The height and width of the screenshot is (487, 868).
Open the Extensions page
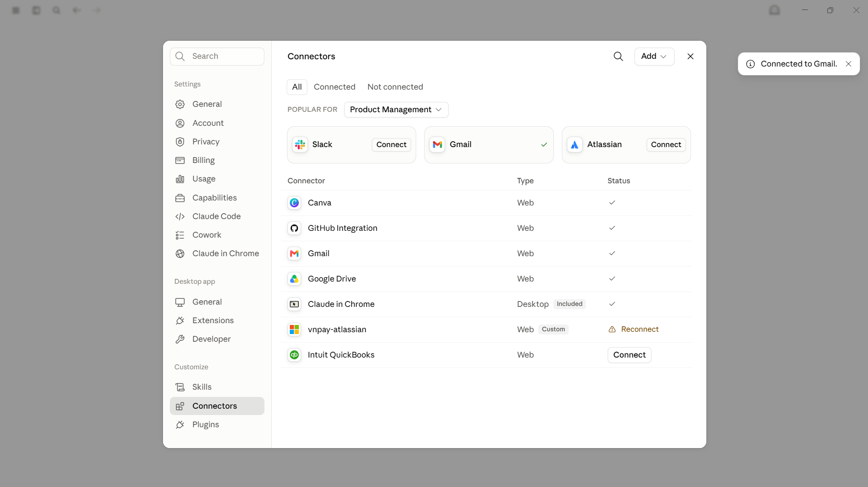point(217,320)
